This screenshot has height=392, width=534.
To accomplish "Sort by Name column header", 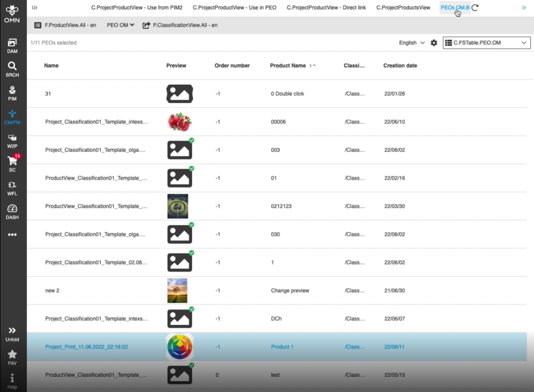I will 52,66.
